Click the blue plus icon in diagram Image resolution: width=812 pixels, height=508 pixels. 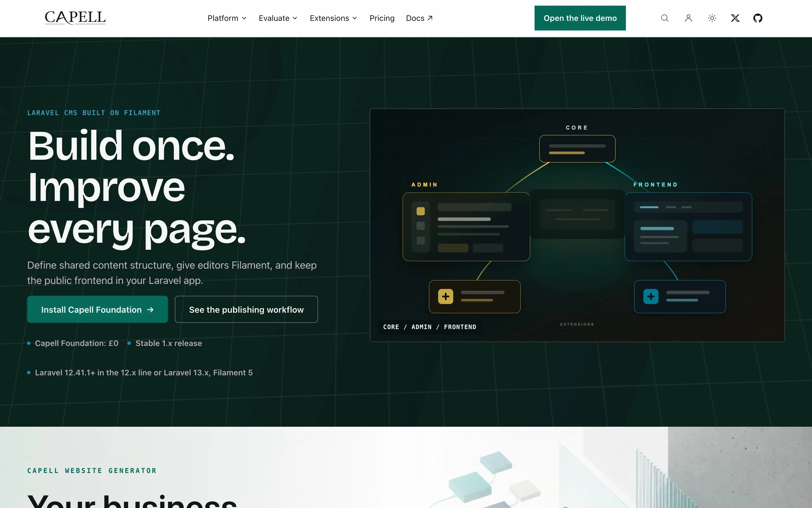coord(651,297)
